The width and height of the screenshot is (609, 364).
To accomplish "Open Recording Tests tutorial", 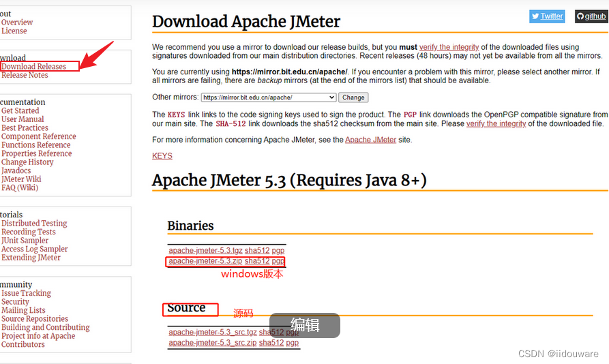I will [x=29, y=232].
